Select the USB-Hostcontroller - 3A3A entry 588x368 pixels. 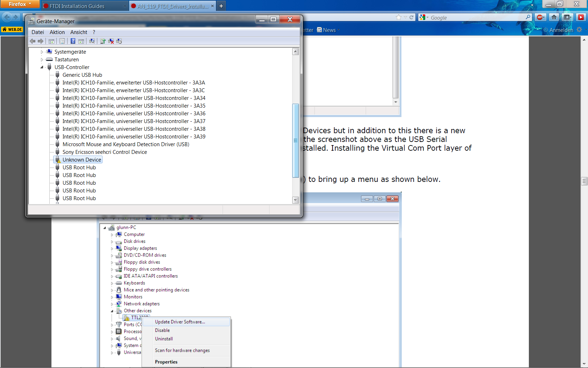(x=134, y=83)
